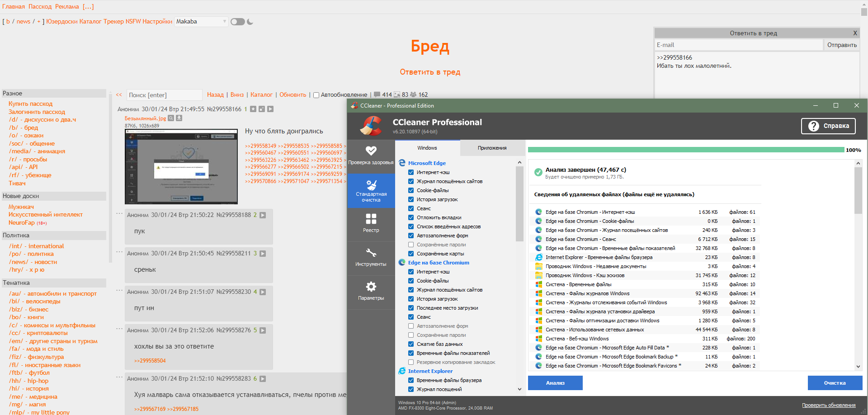The image size is (868, 415).
Task: Click the hide-thread icon beside the star on post 299558166
Action: [262, 109]
